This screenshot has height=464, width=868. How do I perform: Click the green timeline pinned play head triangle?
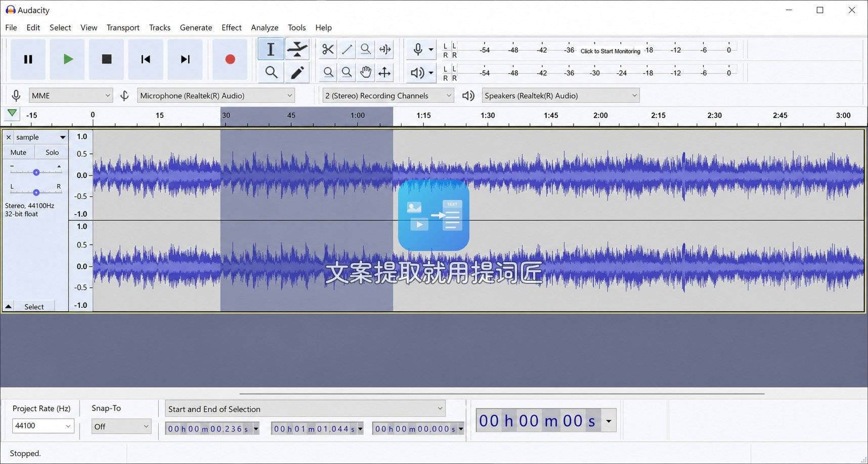click(12, 113)
